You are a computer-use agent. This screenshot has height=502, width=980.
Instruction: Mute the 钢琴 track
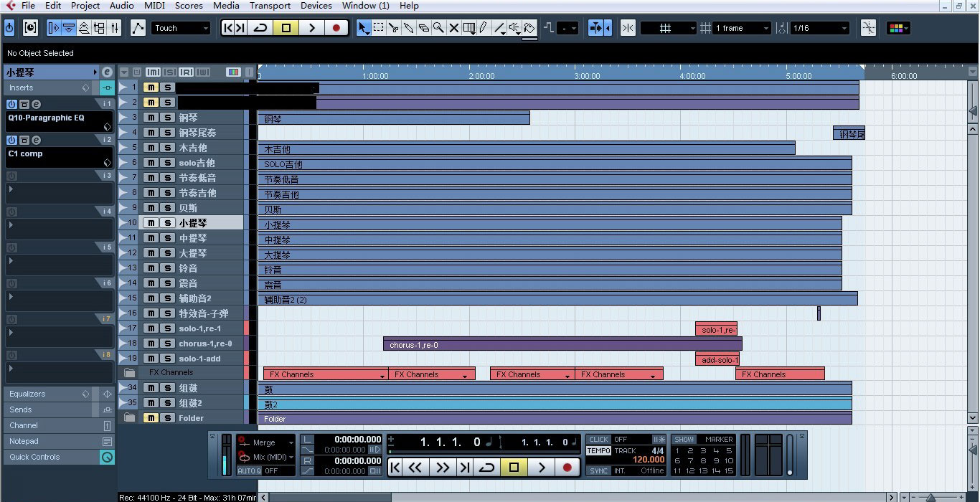tap(151, 118)
